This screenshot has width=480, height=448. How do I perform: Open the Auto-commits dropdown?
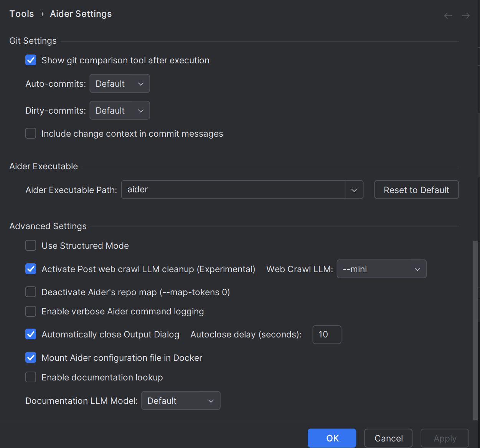[120, 84]
